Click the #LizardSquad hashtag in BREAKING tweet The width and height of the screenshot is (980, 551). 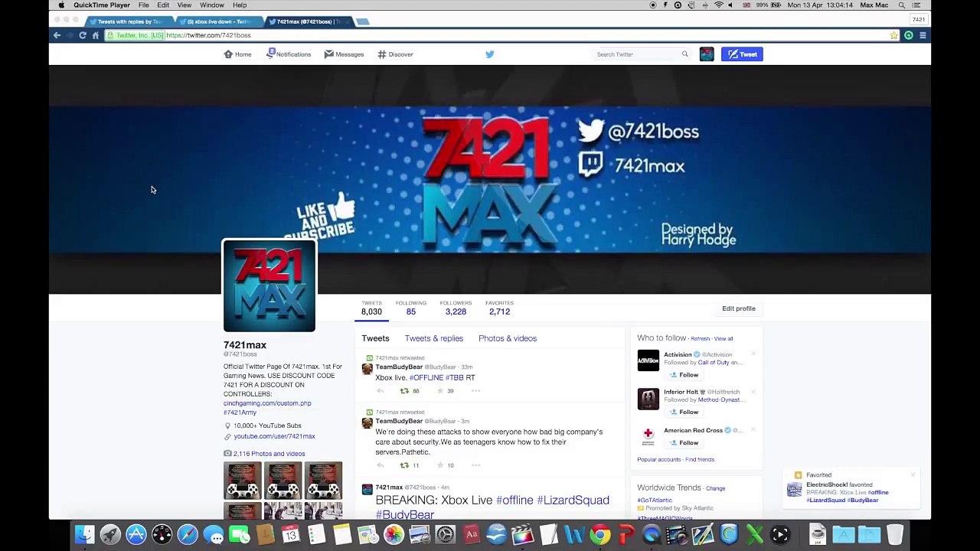coord(573,500)
